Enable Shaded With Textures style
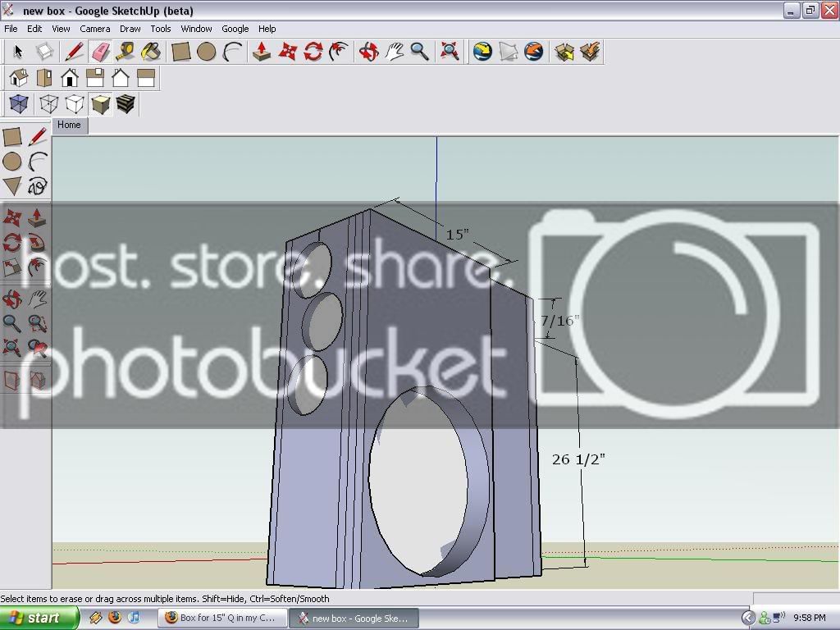This screenshot has width=840, height=630. (126, 104)
